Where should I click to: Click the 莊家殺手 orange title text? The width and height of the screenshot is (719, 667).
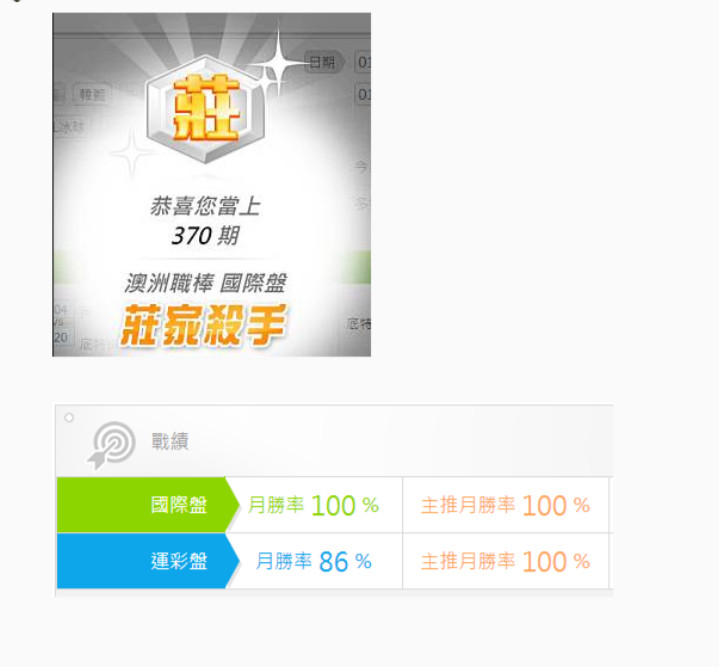point(204,325)
